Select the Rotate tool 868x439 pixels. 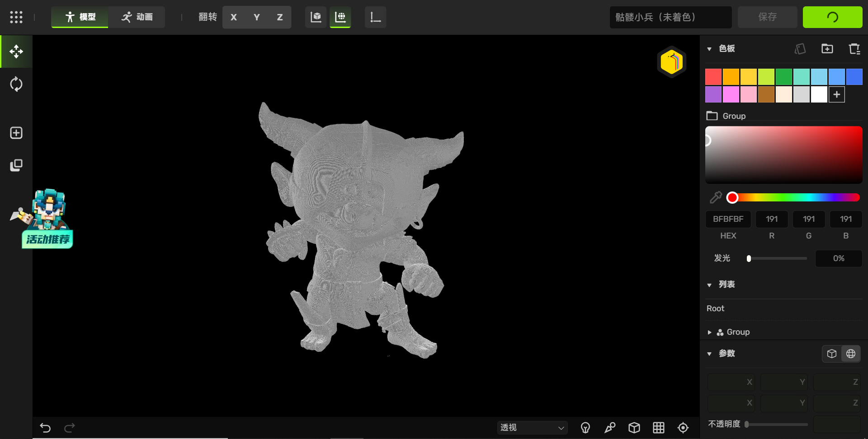pos(16,84)
